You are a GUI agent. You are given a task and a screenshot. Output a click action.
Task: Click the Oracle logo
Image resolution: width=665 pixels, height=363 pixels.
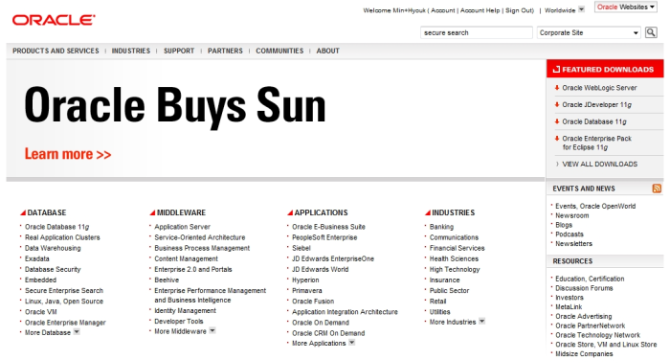[54, 20]
